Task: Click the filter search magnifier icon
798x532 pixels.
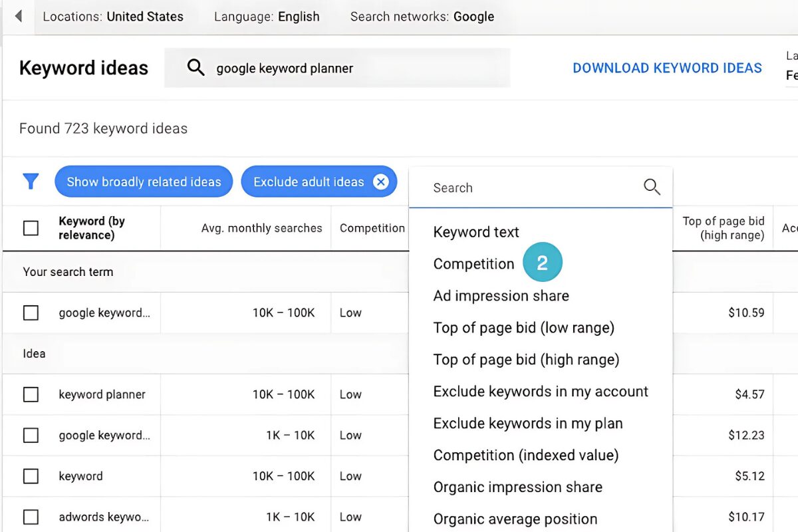Action: click(x=652, y=188)
